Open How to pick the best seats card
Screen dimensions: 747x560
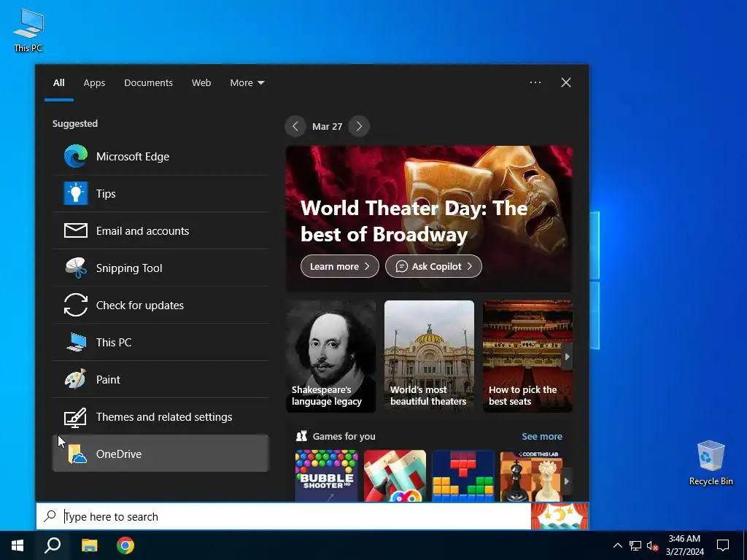click(527, 356)
